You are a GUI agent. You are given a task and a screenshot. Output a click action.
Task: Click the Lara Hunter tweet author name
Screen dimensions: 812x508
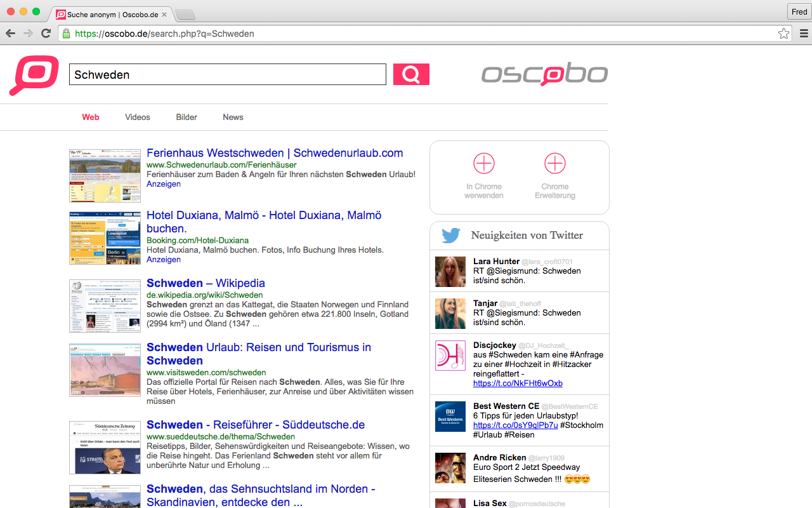pyautogui.click(x=496, y=262)
